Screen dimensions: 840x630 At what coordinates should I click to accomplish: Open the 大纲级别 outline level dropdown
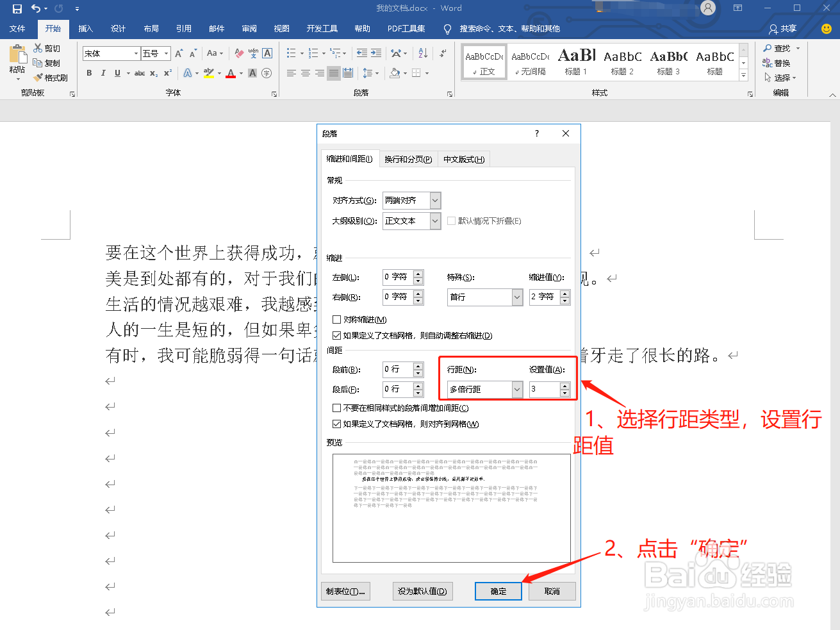[435, 221]
